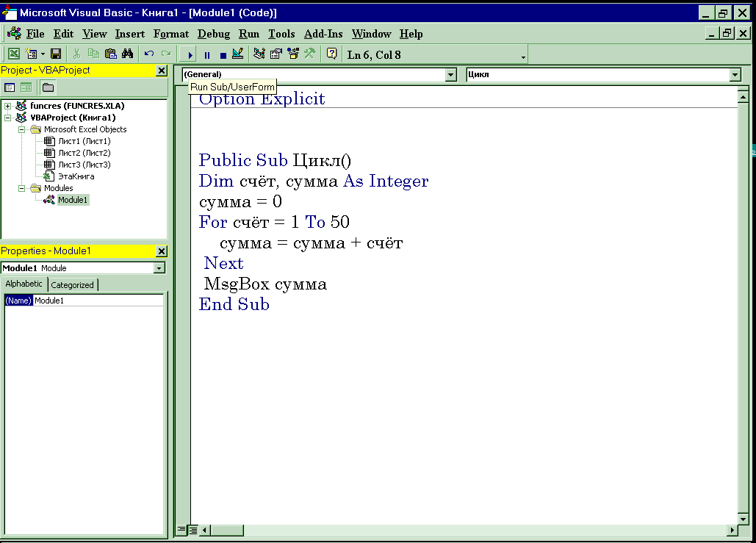The image size is (756, 543).
Task: Open Find with the binoculars icon
Action: (x=127, y=54)
